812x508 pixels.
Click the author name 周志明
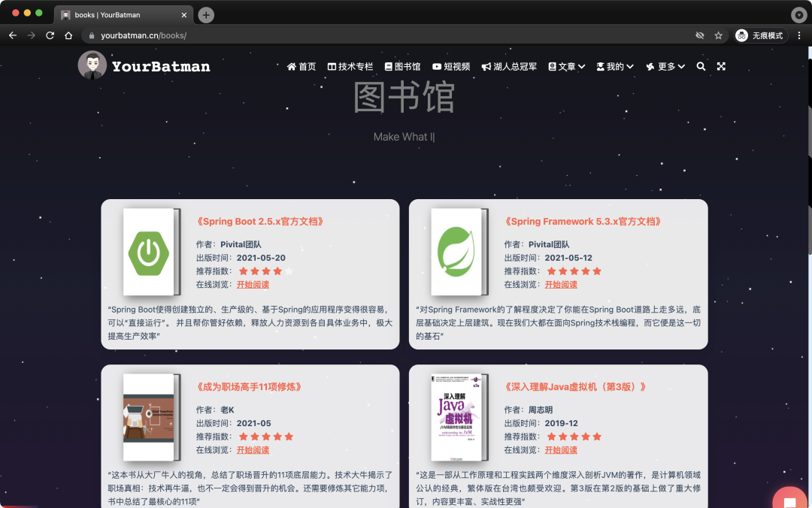click(x=540, y=410)
